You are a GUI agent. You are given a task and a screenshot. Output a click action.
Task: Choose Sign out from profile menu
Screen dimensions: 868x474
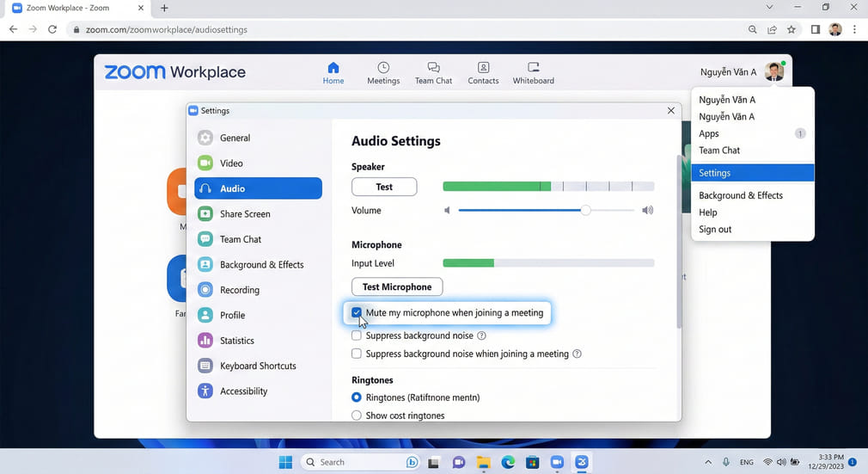(715, 230)
